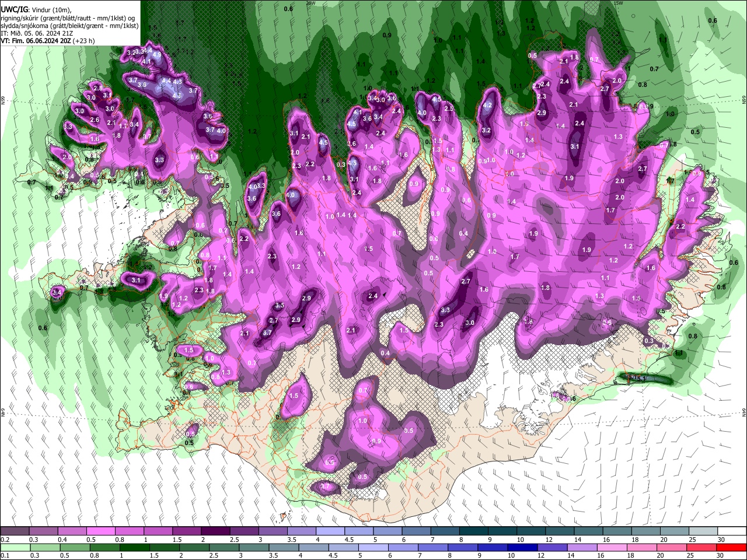The width and height of the screenshot is (747, 560).
Task: Click the 20W longitude label at top
Action: (310, 3)
